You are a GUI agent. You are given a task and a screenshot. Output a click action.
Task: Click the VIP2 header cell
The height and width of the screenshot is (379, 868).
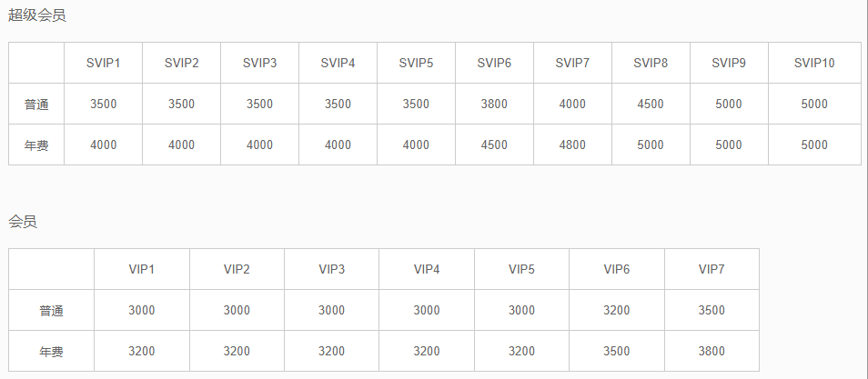click(x=237, y=269)
